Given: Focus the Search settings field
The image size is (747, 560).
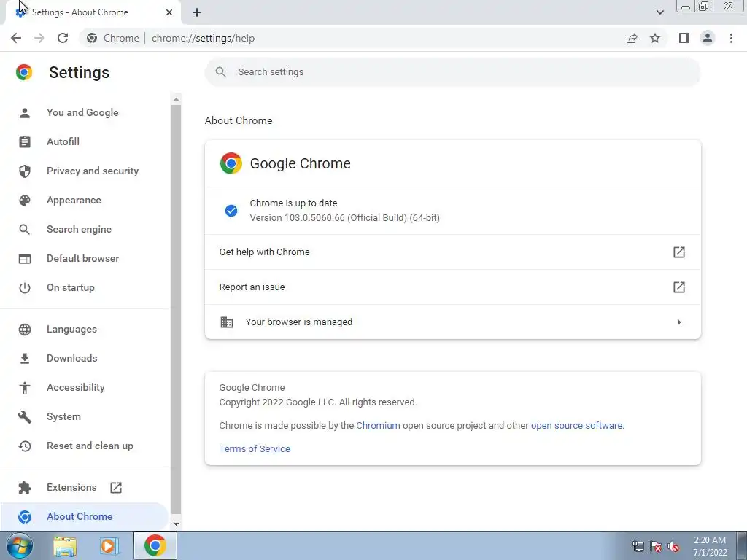Looking at the screenshot, I should click(452, 72).
